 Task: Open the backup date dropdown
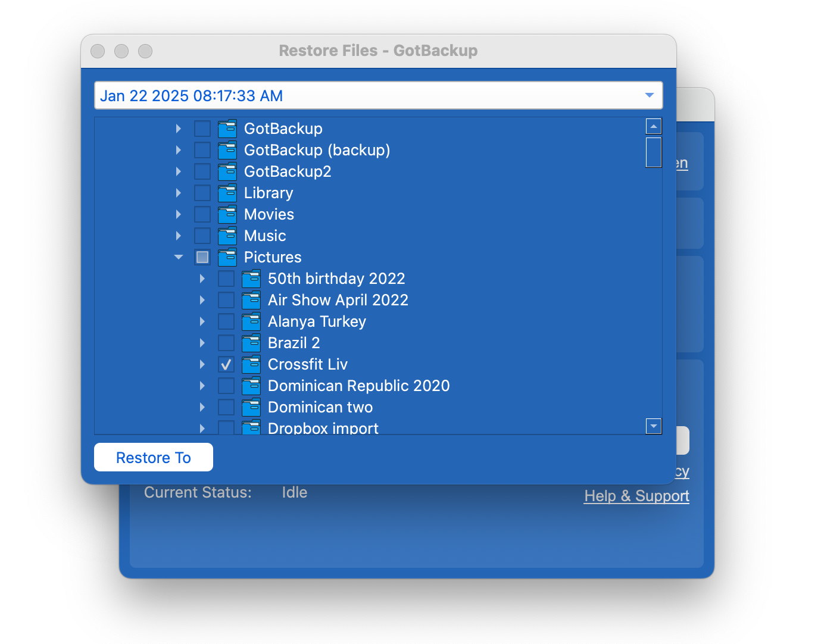pyautogui.click(x=379, y=95)
